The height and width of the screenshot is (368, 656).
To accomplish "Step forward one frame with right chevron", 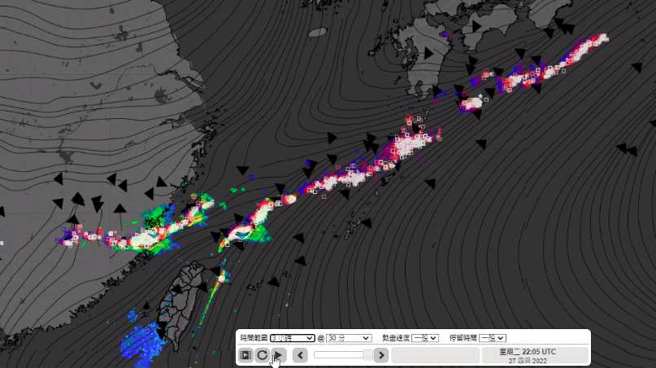I will point(381,355).
